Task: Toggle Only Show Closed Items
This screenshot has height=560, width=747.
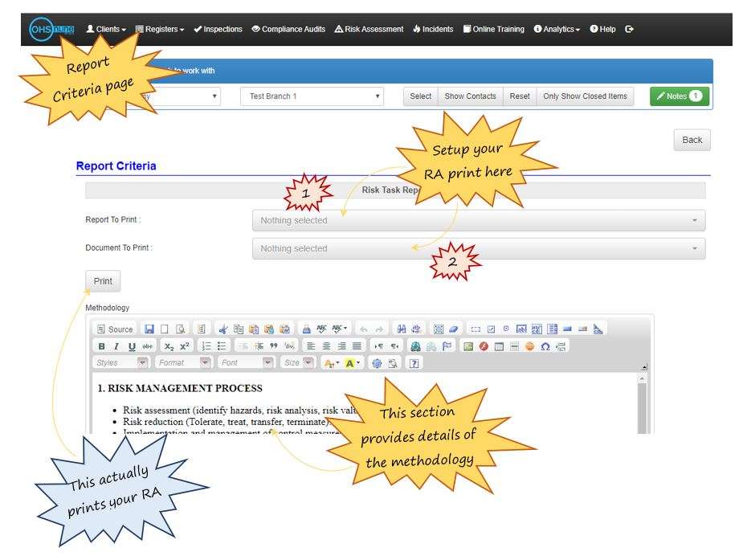Action: (585, 96)
